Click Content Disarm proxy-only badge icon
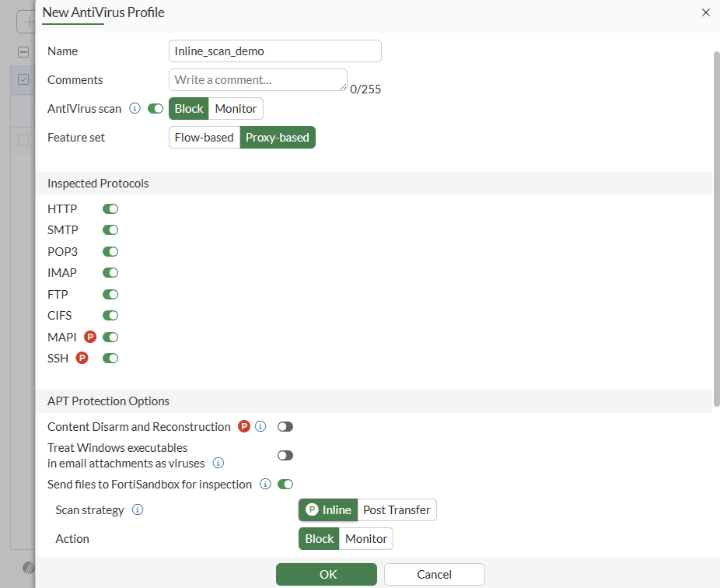The image size is (720, 588). click(x=244, y=426)
